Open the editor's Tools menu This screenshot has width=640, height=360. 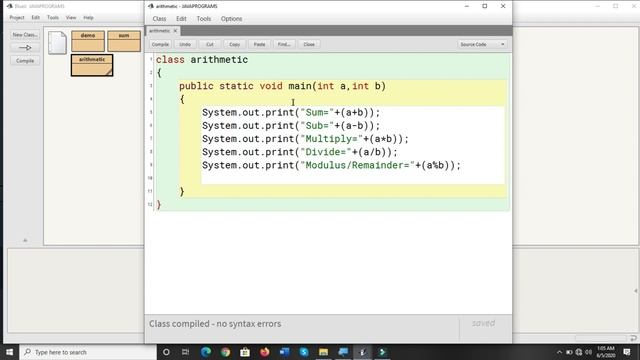pos(204,19)
